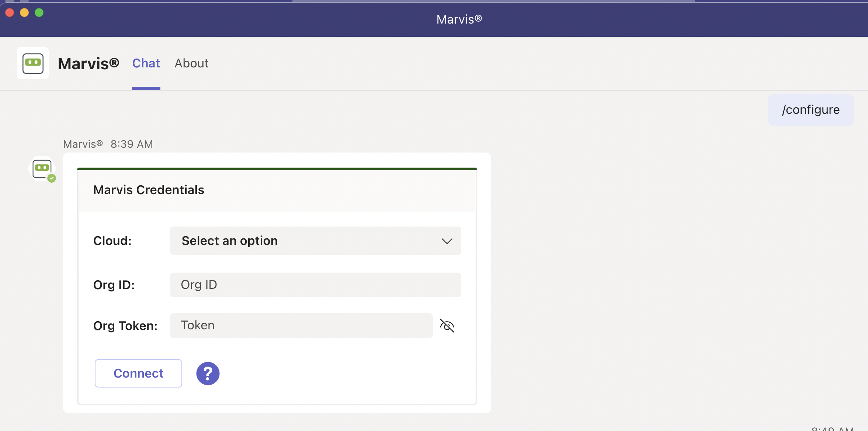Viewport: 868px width, 431px height.
Task: Focus the Org ID input field
Action: coord(315,285)
